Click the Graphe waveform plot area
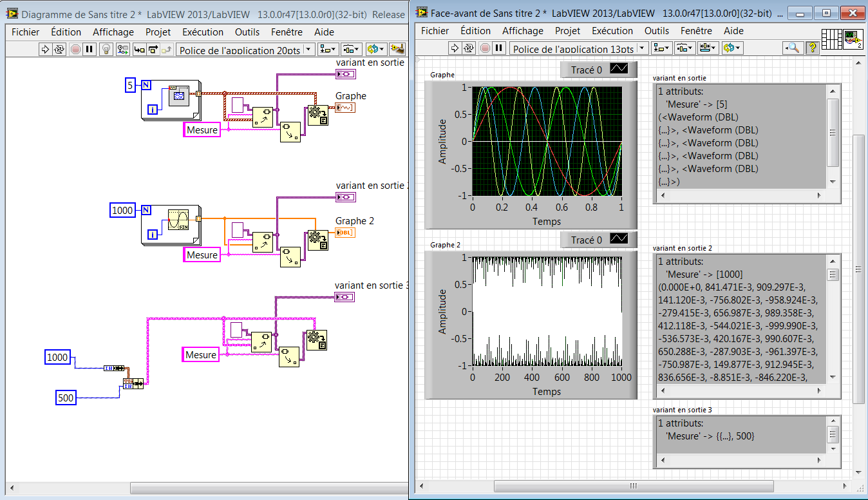Viewport: 868px width, 500px height. point(547,141)
